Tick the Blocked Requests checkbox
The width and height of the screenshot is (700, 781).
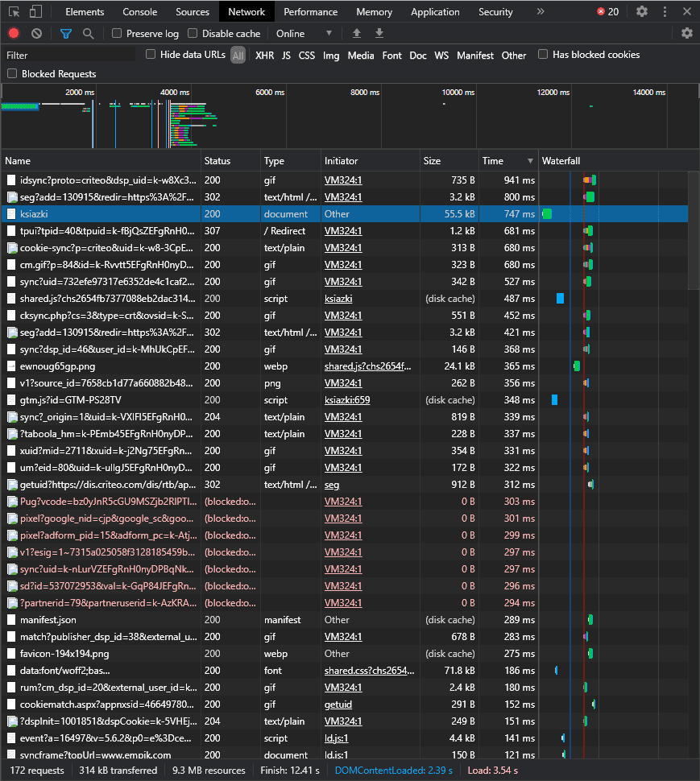coord(12,74)
